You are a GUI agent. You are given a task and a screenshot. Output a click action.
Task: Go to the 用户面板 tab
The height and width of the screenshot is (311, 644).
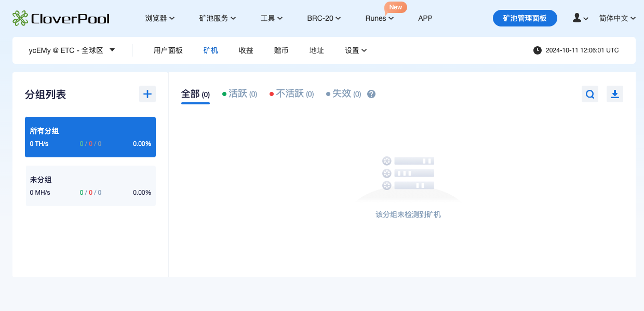click(x=168, y=50)
